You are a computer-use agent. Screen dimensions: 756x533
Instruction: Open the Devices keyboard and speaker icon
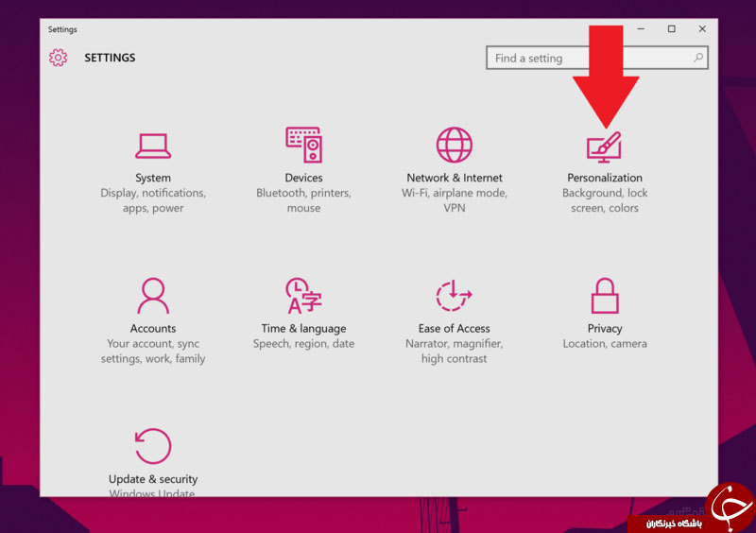[x=303, y=145]
